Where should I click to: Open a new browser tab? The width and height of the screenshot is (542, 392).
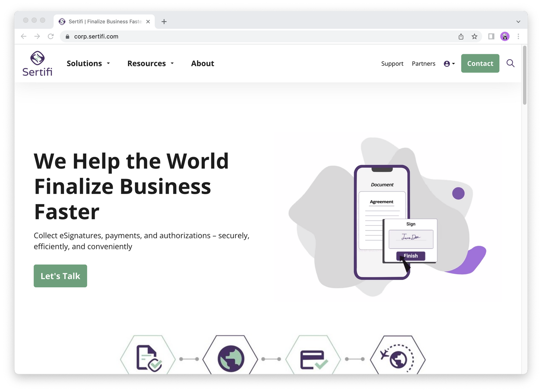tap(164, 22)
